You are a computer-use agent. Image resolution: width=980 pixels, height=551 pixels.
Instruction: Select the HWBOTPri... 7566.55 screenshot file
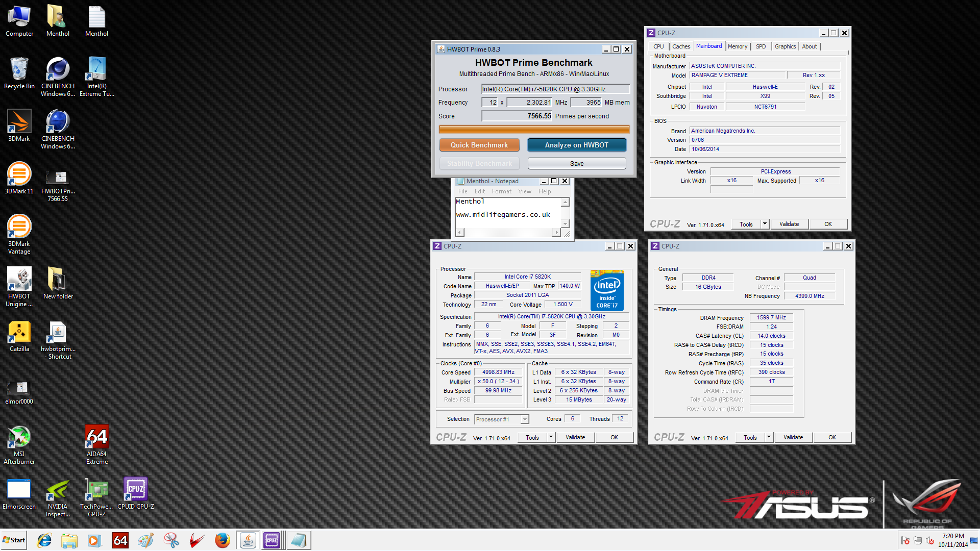click(x=58, y=186)
